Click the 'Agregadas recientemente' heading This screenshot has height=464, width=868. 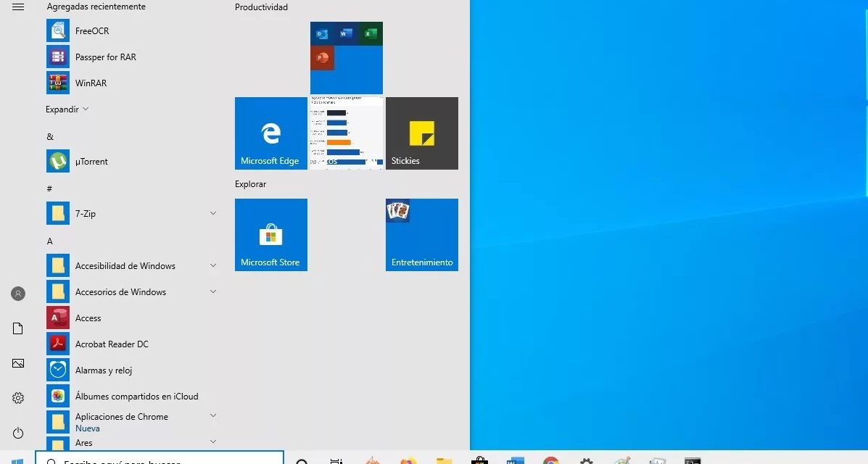tap(96, 7)
